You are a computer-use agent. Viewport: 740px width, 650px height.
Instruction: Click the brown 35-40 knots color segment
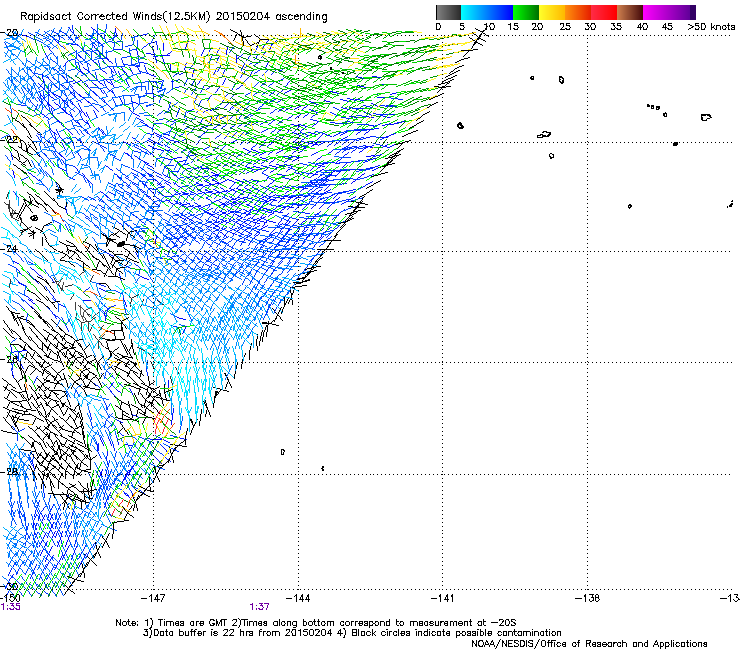tap(630, 12)
